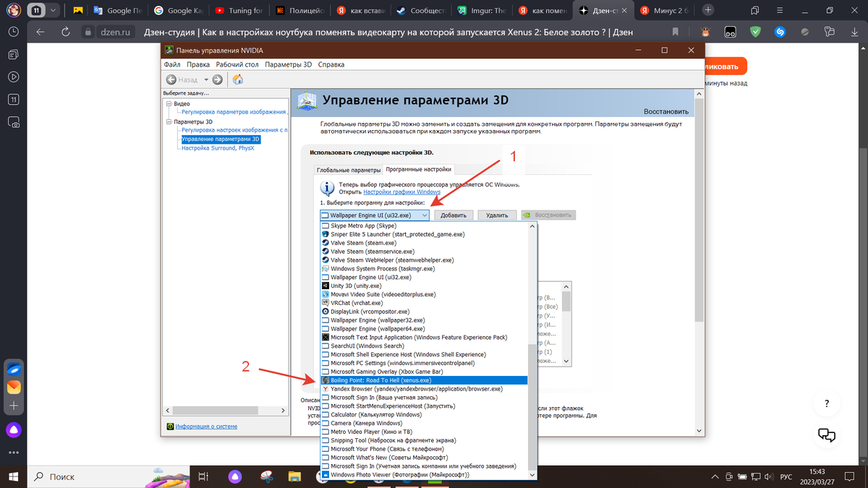Select Настройка Surround, PhysX tree item
The image size is (868, 488).
(x=218, y=147)
